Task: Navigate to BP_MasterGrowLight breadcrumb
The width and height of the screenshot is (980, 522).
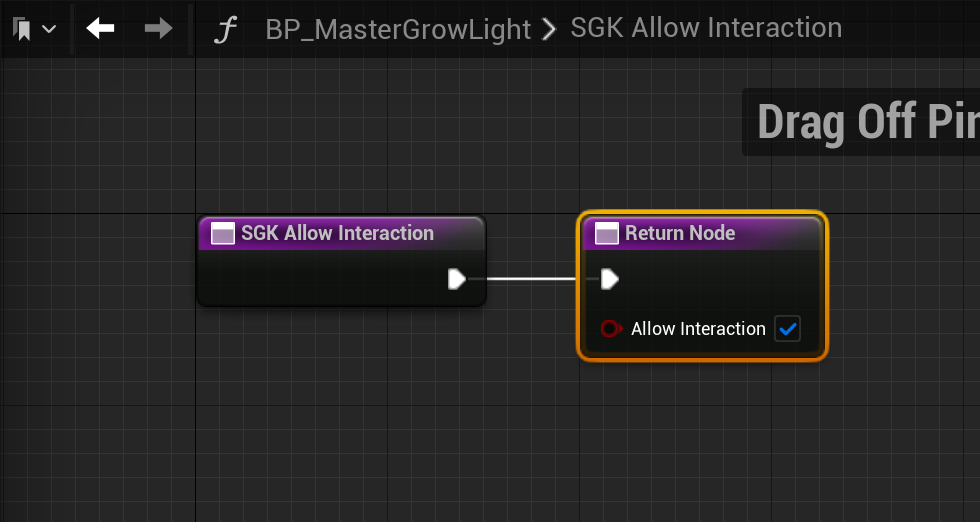Action: 398,30
